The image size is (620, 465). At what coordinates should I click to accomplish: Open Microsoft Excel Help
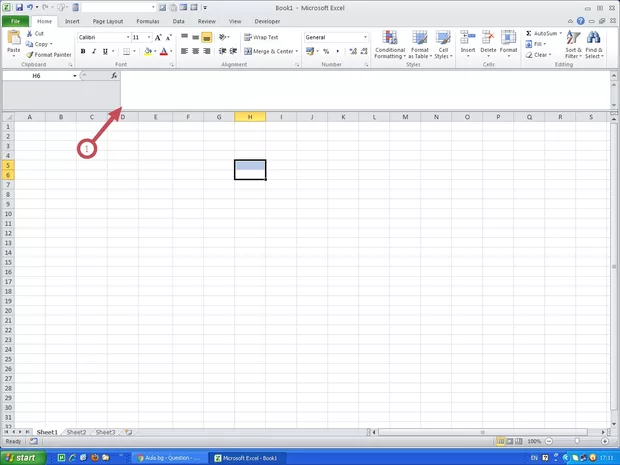point(580,21)
